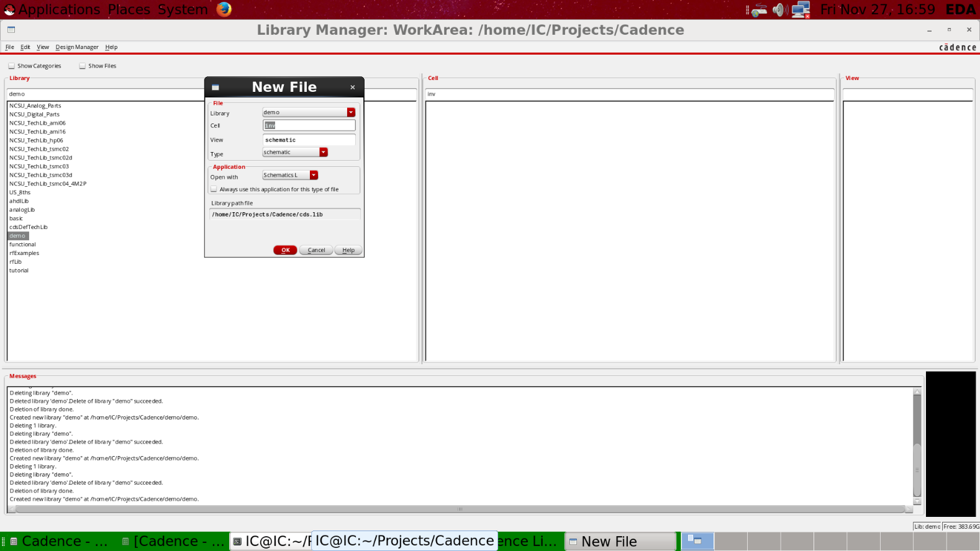
Task: Enable the Show Files checkbox
Action: (x=83, y=66)
